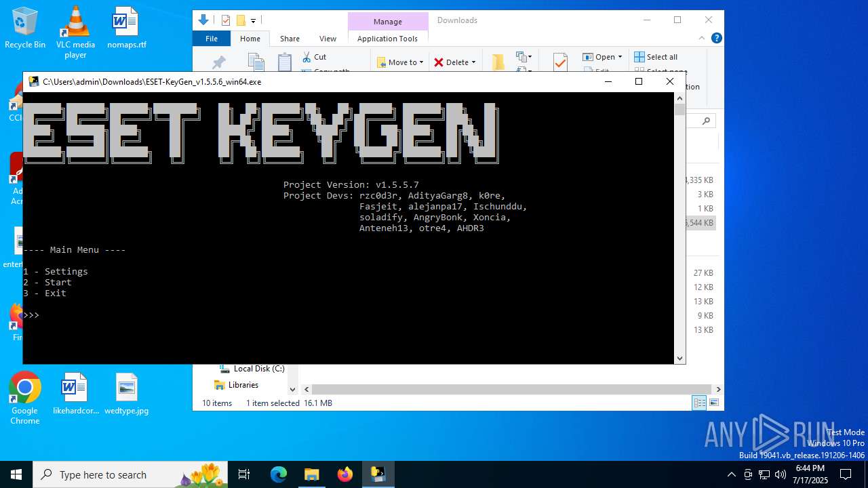This screenshot has width=868, height=488.
Task: Click the Explorer horizontal scrollbar track
Action: [x=512, y=389]
